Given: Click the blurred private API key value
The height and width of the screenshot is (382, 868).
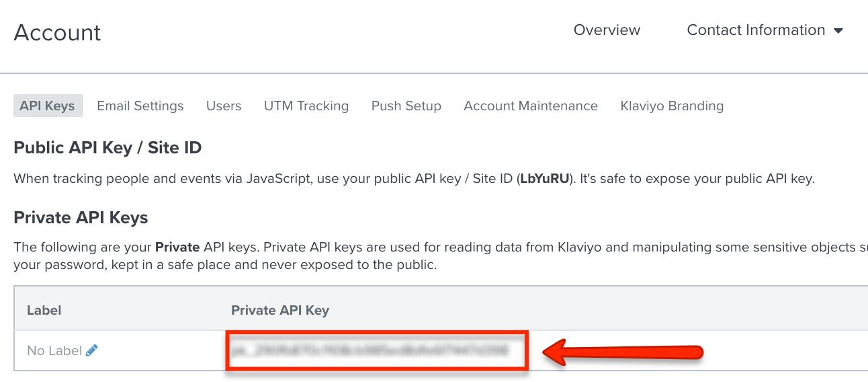Looking at the screenshot, I should pos(370,350).
